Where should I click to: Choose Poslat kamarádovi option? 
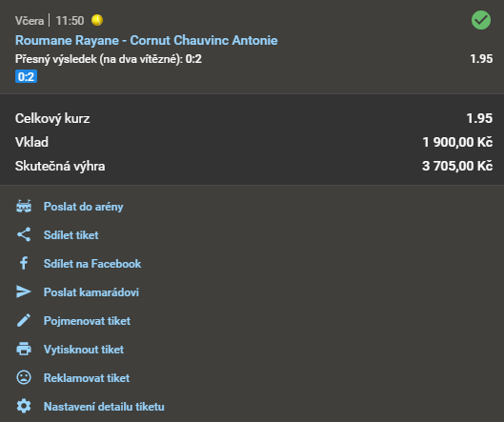(x=91, y=292)
